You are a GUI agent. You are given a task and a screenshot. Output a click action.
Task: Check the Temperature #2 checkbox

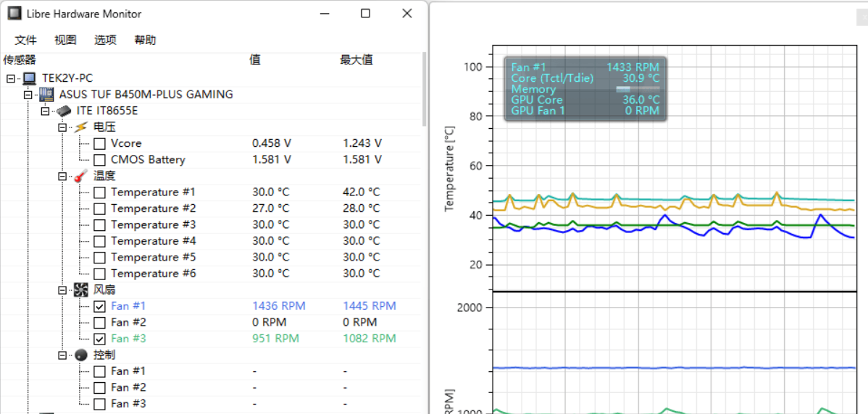click(x=99, y=208)
